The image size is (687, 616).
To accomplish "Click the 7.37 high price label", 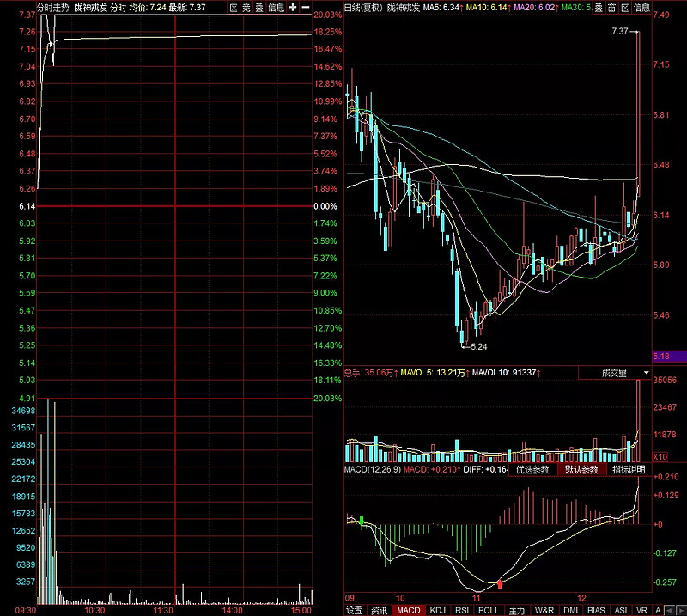I will pos(620,31).
